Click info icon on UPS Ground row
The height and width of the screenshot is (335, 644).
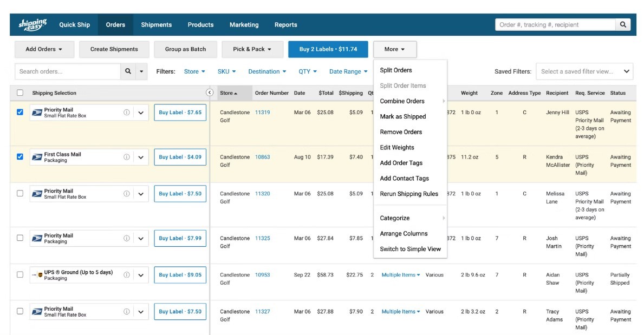pos(127,275)
